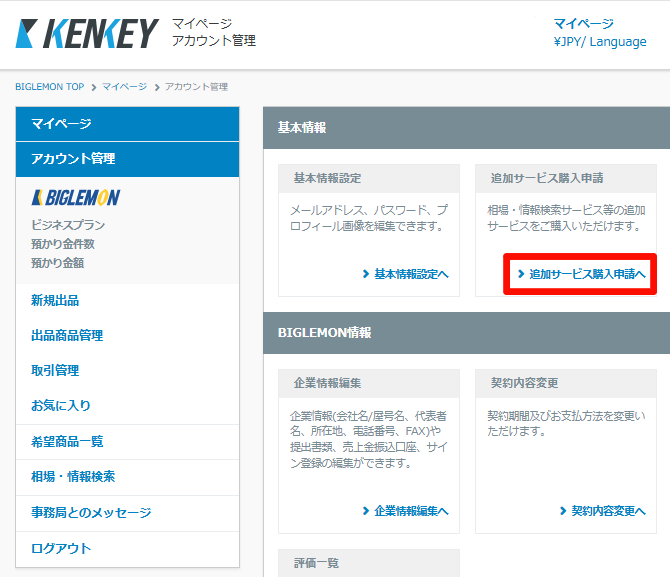Screen dimensions: 670x577
Task: Open マイページ breadcrumb link
Action: 124,87
